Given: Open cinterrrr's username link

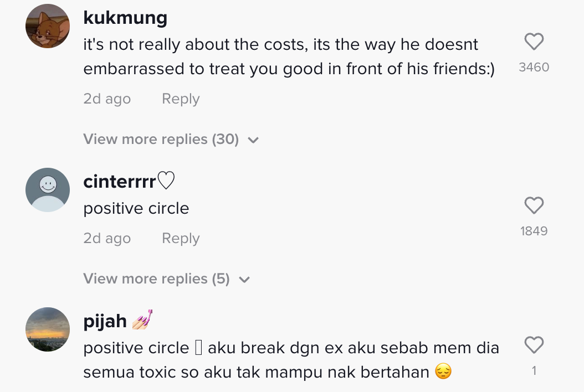Looking at the screenshot, I should coord(119,182).
